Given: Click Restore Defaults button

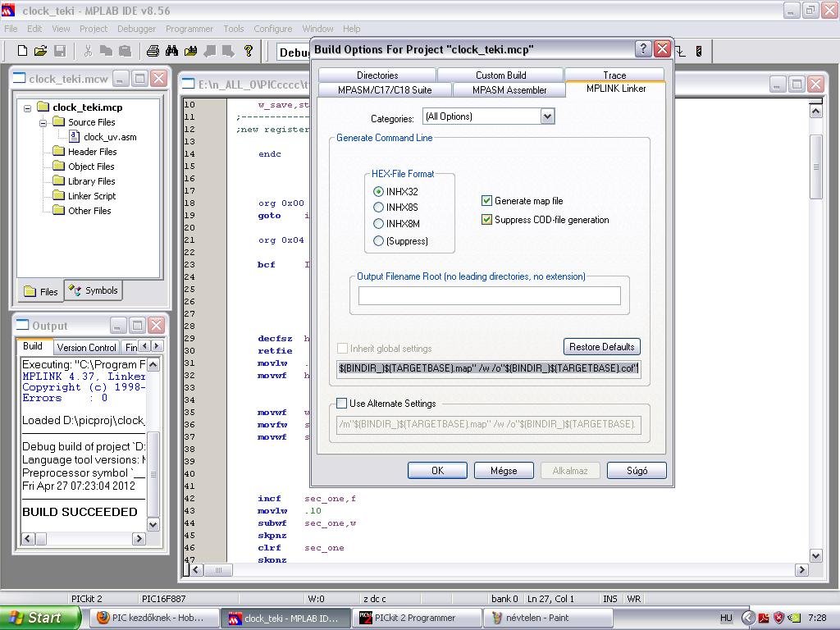Looking at the screenshot, I should (601, 347).
